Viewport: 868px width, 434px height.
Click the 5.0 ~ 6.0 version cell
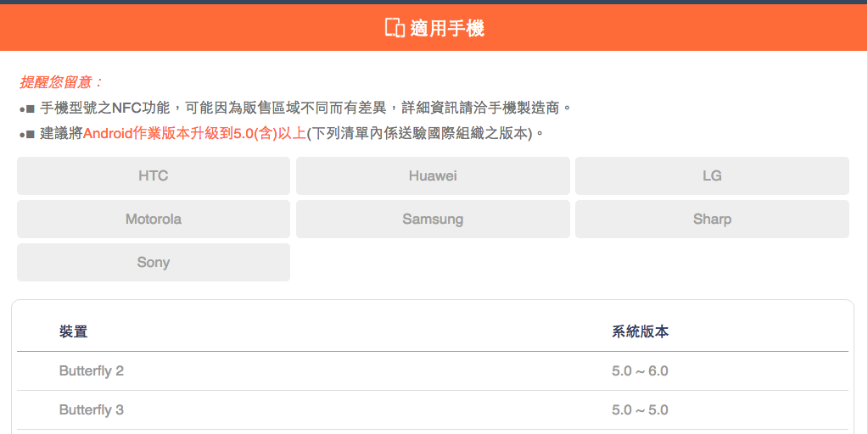tap(640, 370)
